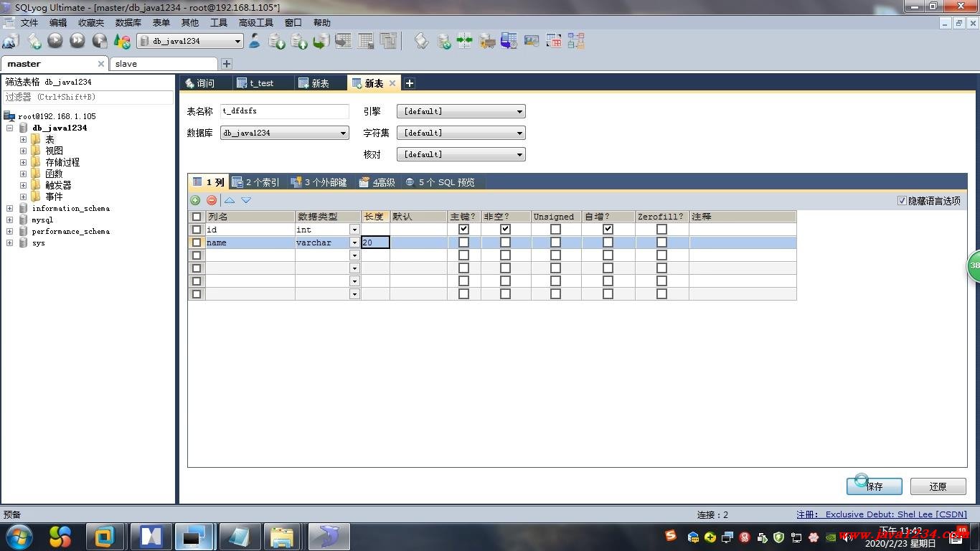Click the database import green-down-arrow icon

277,41
